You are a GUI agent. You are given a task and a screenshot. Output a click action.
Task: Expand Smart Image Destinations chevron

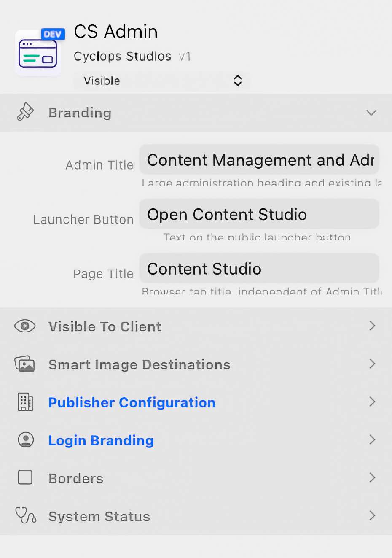pos(372,364)
